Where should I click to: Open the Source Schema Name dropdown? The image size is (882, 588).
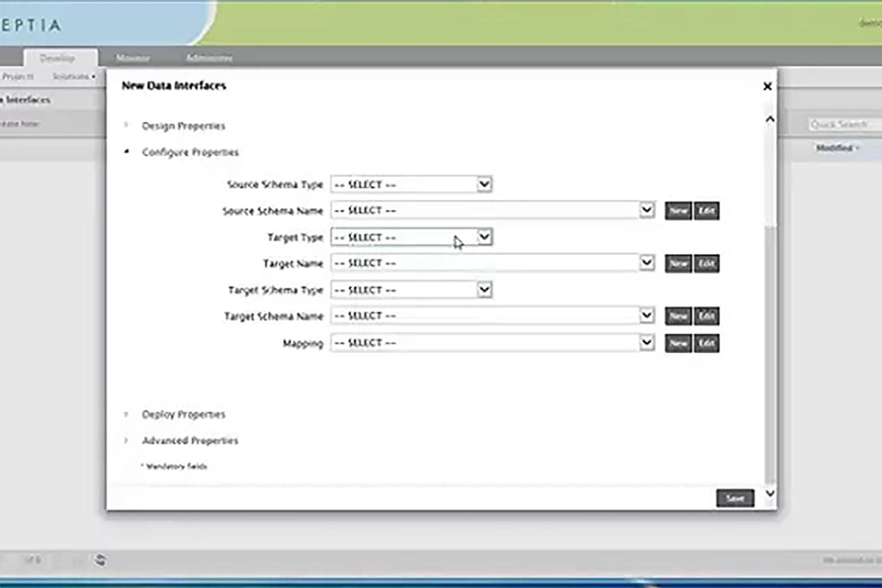coord(647,210)
